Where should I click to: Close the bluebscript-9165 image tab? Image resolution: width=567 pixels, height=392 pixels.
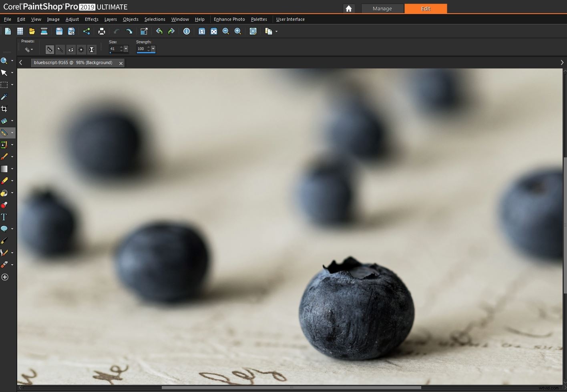(121, 63)
